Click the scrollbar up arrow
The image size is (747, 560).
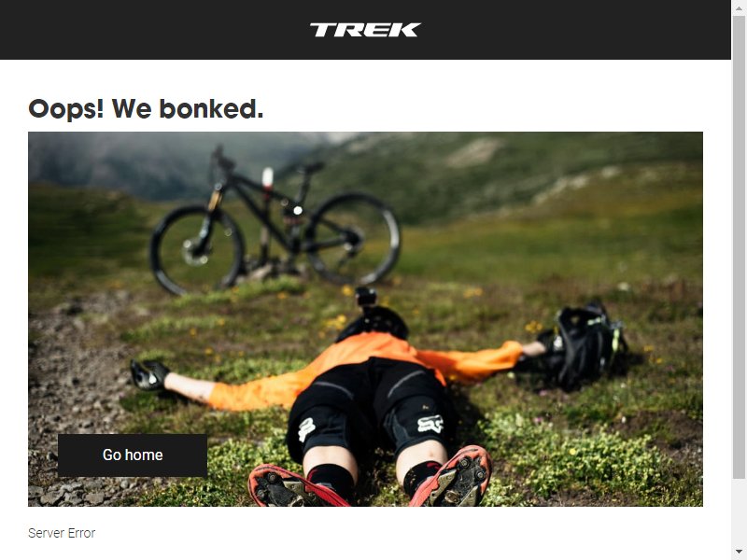pyautogui.click(x=739, y=7)
